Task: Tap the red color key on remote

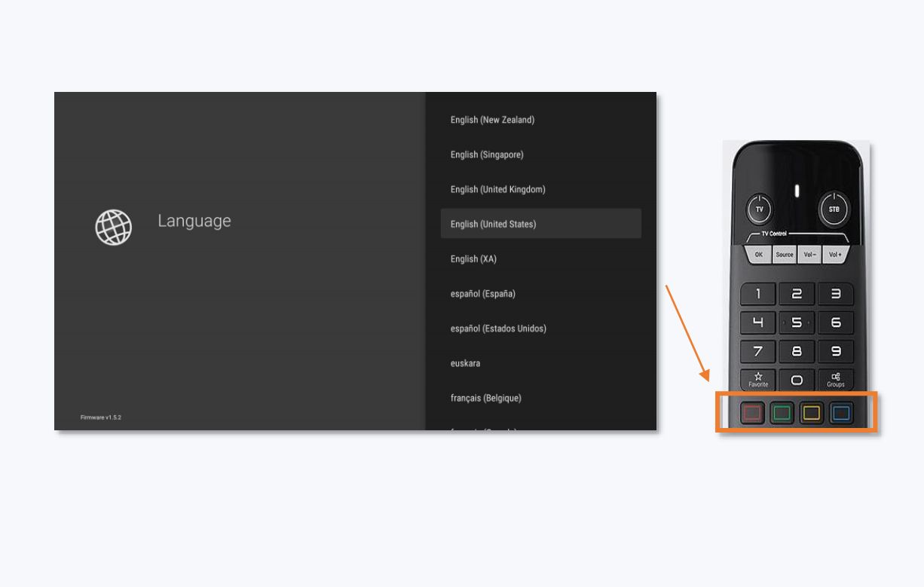Action: (x=752, y=413)
